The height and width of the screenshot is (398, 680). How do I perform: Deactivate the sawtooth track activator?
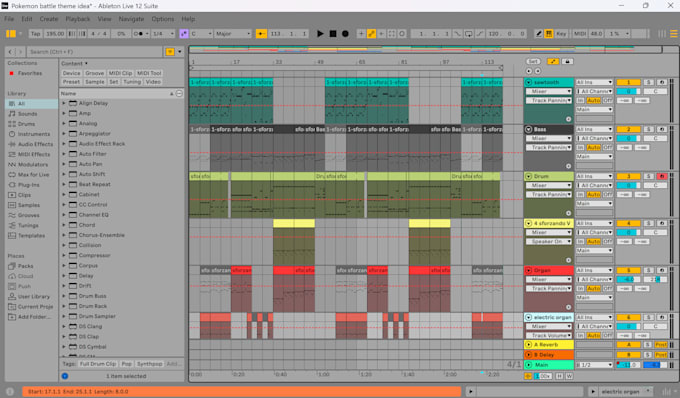[628, 82]
